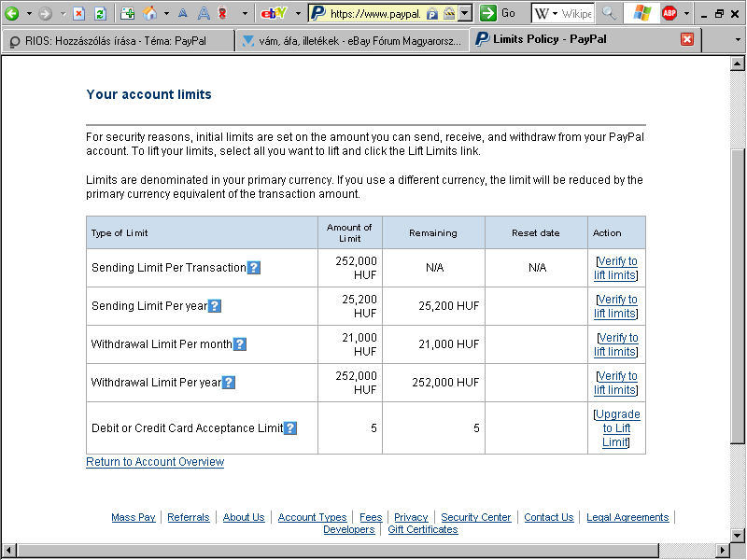Image resolution: width=747 pixels, height=560 pixels.
Task: Click Verify to lift limits for Withdrawal Per year
Action: pos(616,383)
